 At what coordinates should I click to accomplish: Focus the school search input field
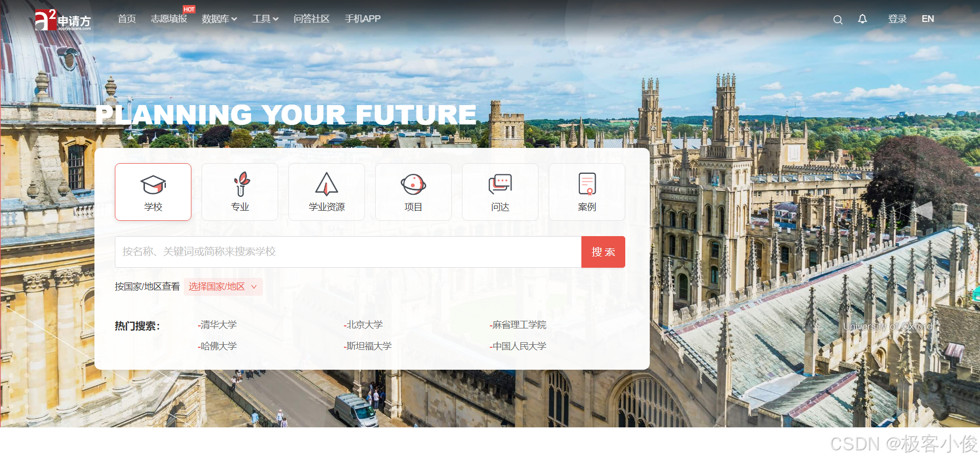tap(348, 252)
